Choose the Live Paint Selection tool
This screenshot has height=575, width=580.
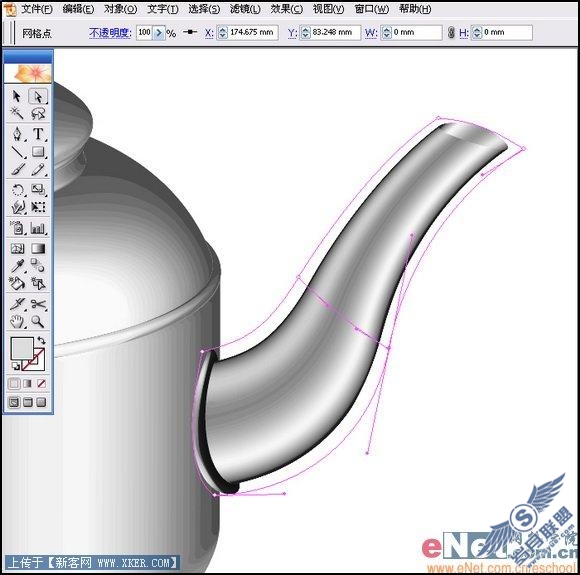click(x=38, y=283)
